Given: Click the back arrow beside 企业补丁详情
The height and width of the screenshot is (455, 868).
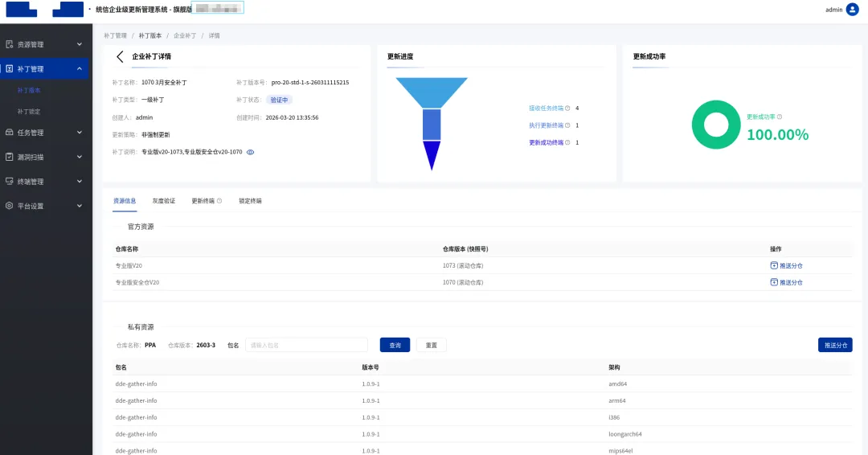Looking at the screenshot, I should [121, 57].
